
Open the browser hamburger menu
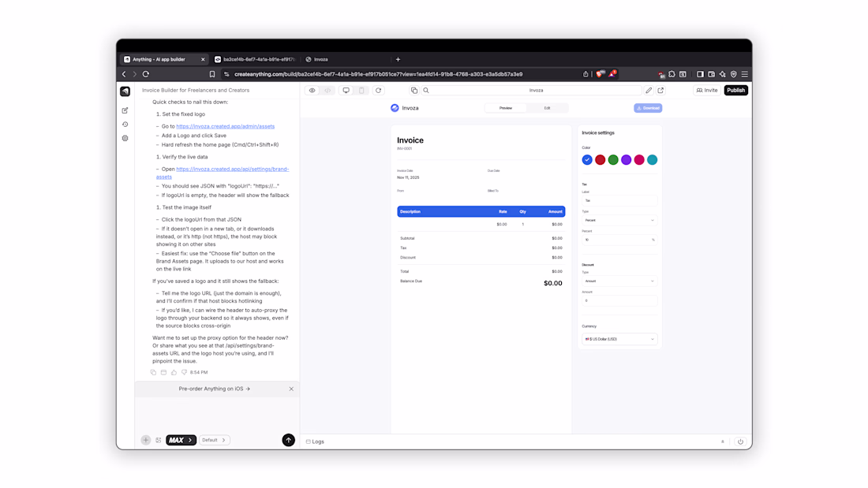pyautogui.click(x=745, y=74)
